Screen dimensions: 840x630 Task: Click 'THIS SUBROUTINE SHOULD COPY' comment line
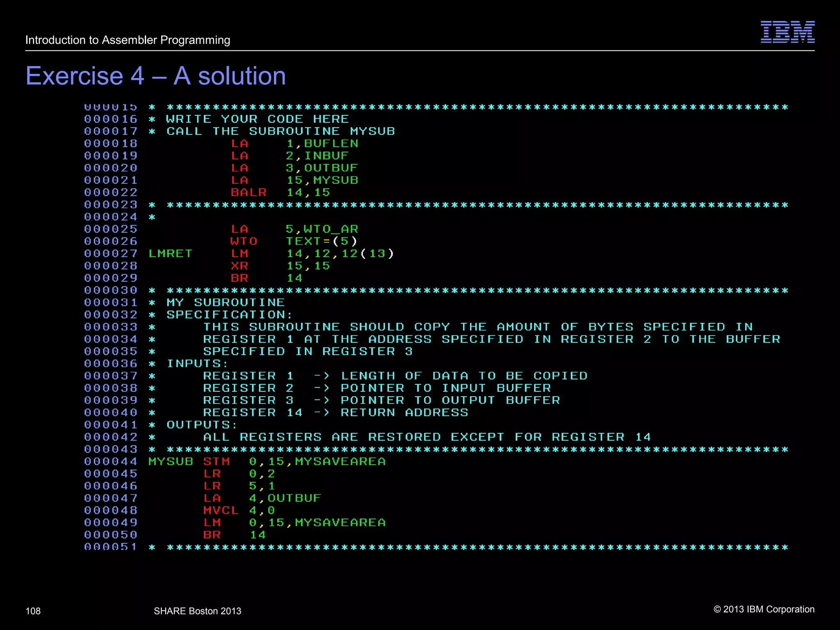pyautogui.click(x=478, y=327)
